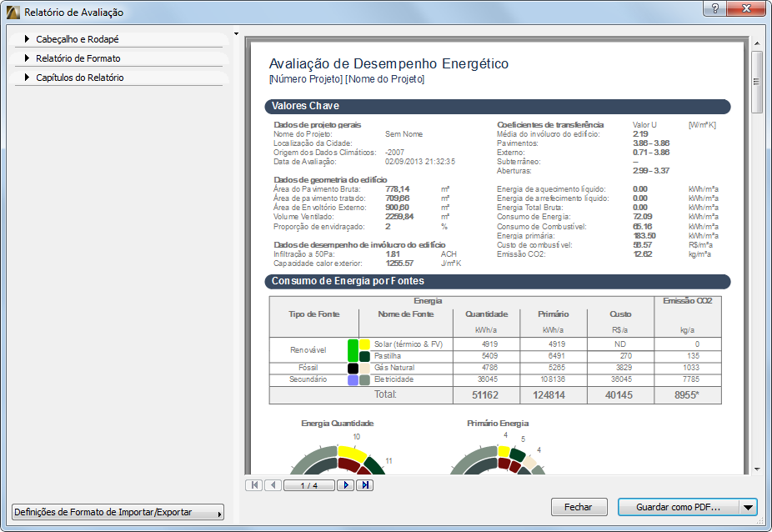The image size is (772, 532).
Task: Go to the previous report page
Action: pos(273,485)
